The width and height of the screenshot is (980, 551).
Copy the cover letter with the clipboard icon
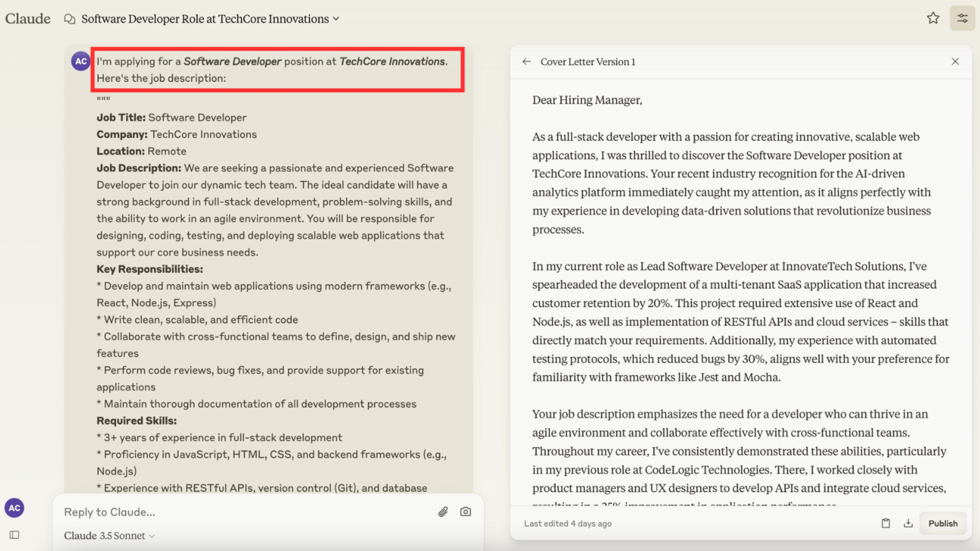[x=885, y=523]
